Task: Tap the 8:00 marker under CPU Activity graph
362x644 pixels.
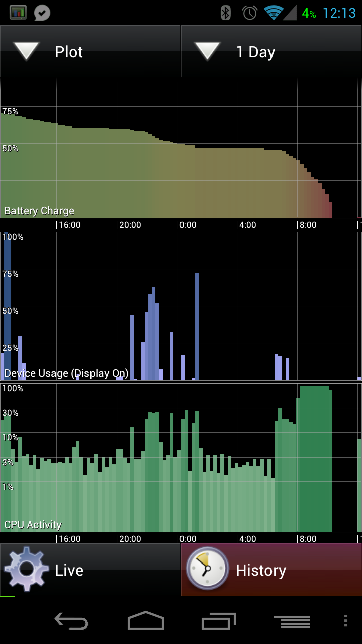Action: (308, 539)
